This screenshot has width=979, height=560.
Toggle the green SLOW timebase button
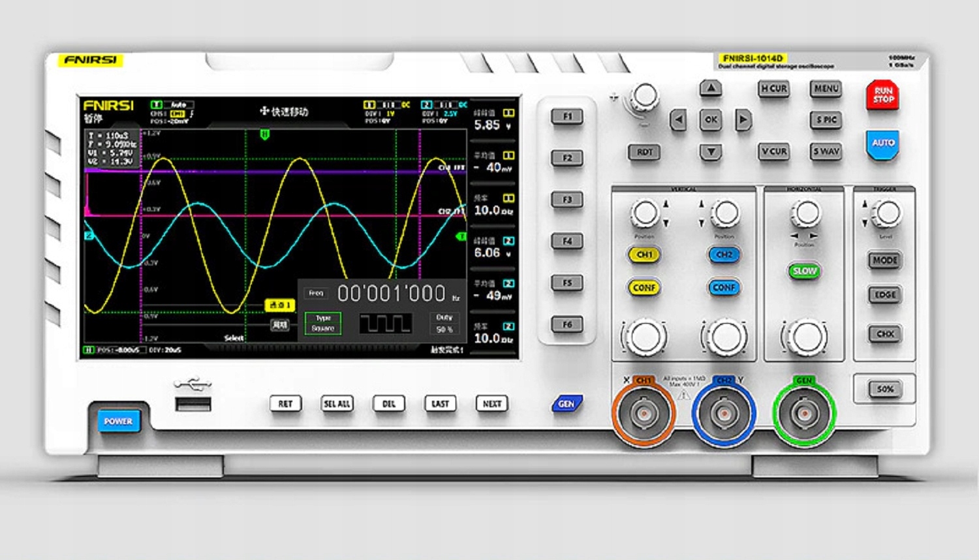(x=804, y=271)
